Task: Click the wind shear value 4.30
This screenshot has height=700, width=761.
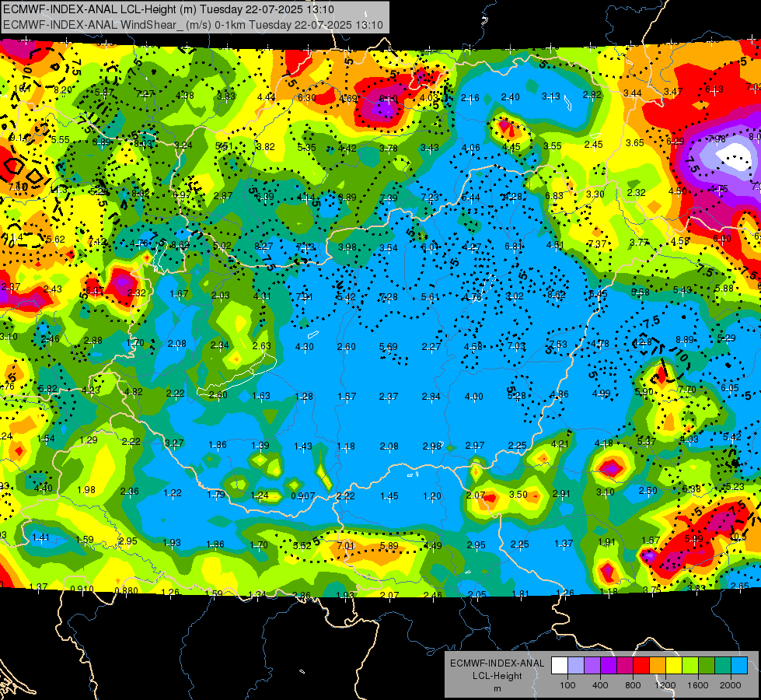Action: point(304,347)
